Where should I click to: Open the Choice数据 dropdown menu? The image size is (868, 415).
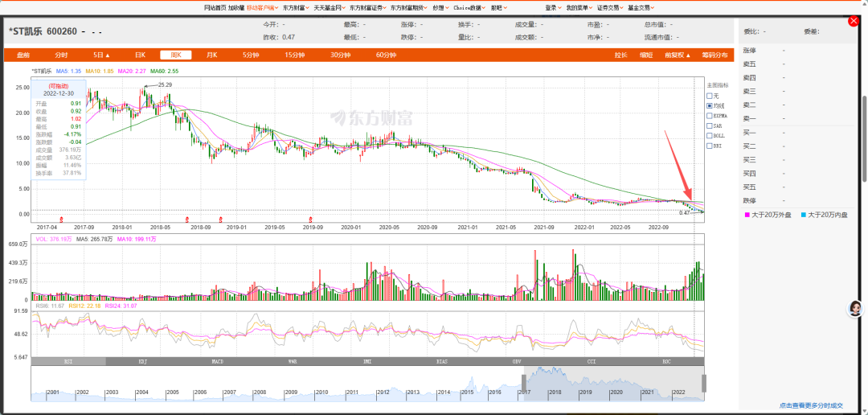[x=470, y=8]
